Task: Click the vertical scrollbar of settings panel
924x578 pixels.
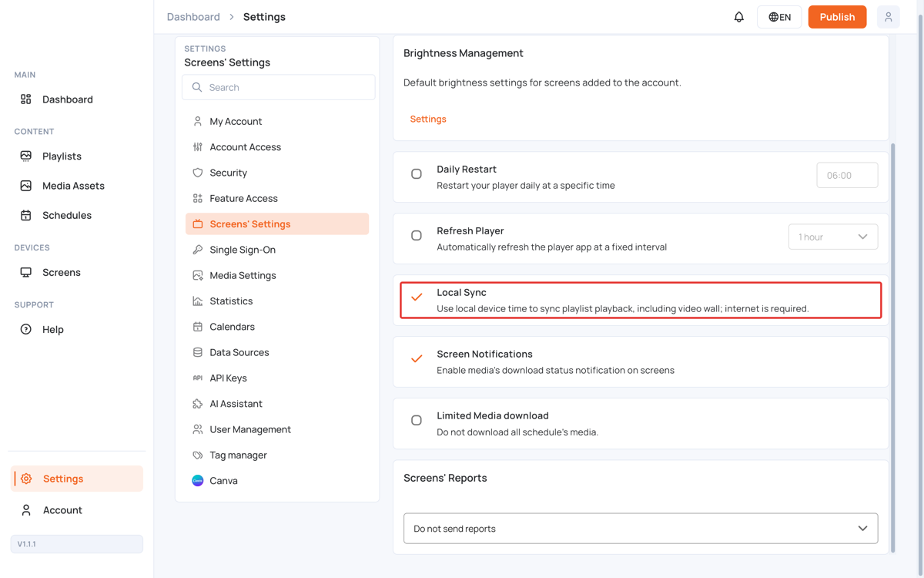Action: click(893, 348)
